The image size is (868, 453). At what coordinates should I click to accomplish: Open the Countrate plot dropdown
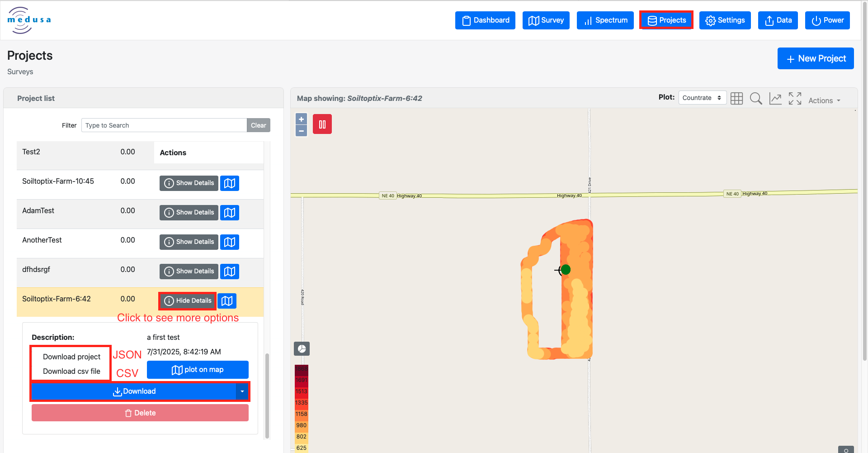coord(702,98)
